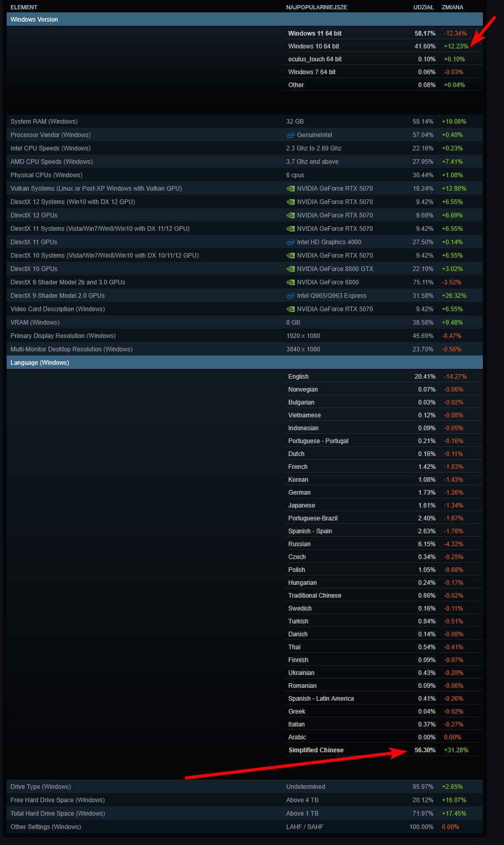The image size is (504, 845).
Task: Click NVIDIA logo in DirectX 11 Systems row
Action: coord(291,229)
